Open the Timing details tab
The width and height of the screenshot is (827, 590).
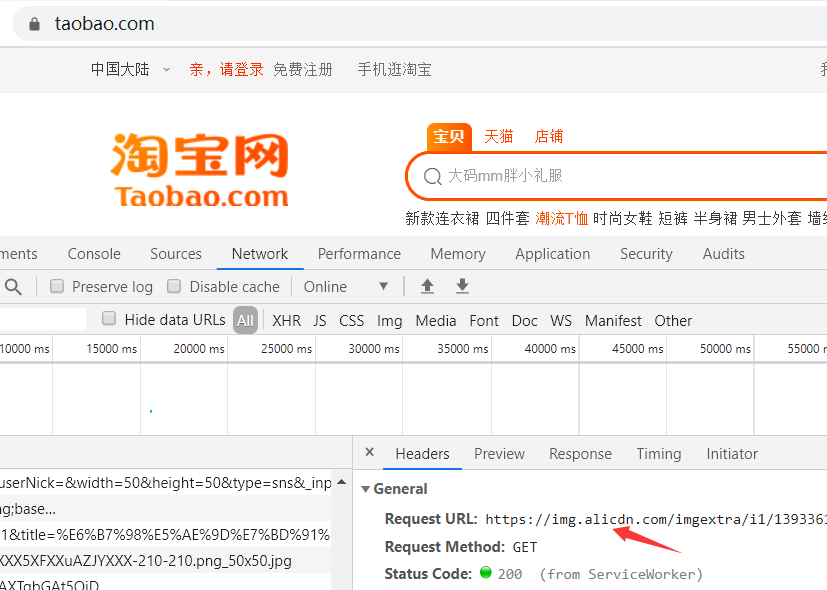coord(659,454)
